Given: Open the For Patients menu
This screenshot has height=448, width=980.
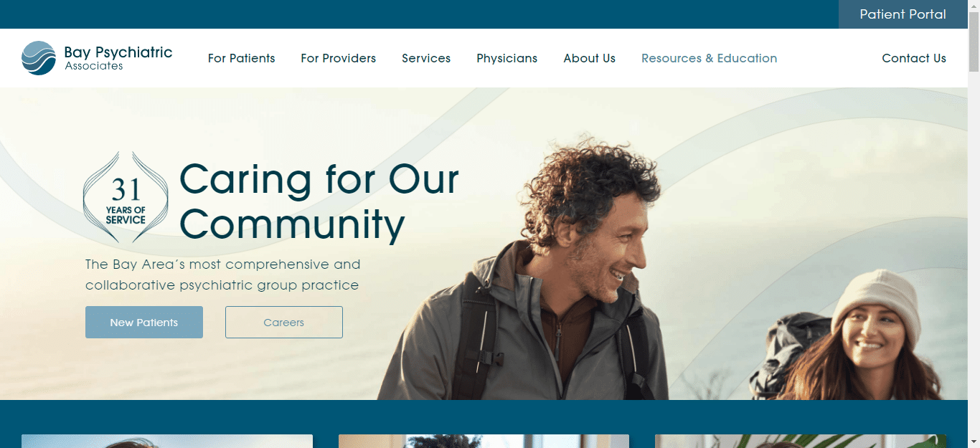Looking at the screenshot, I should (x=242, y=58).
